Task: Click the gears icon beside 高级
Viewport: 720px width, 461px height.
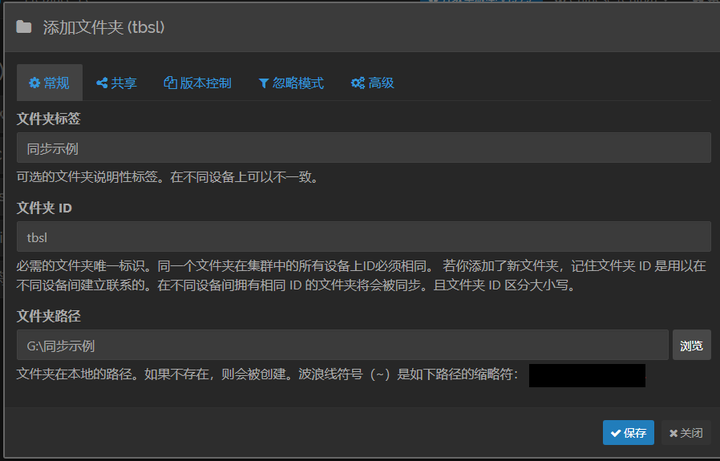Action: (358, 83)
